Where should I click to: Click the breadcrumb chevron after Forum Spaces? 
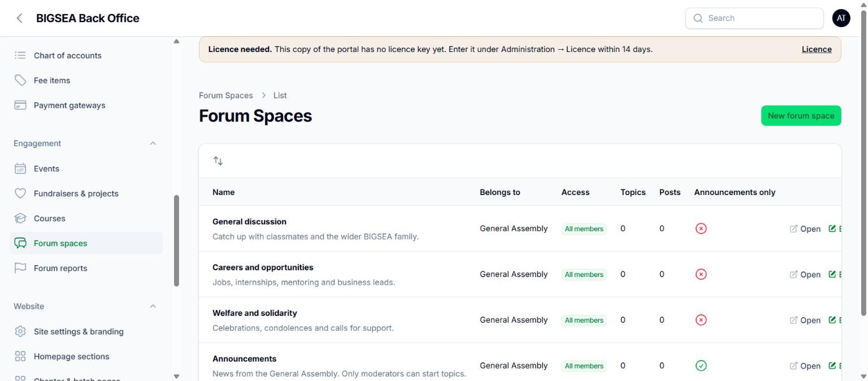coord(263,96)
